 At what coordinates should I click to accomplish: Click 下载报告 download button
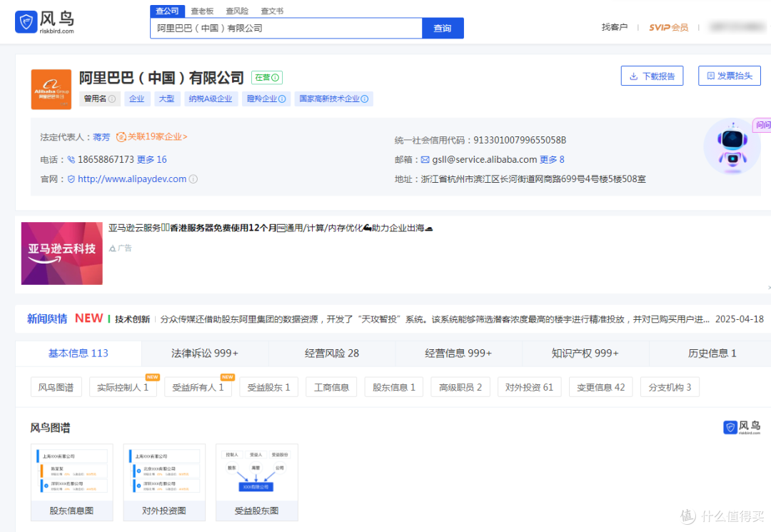tap(652, 76)
